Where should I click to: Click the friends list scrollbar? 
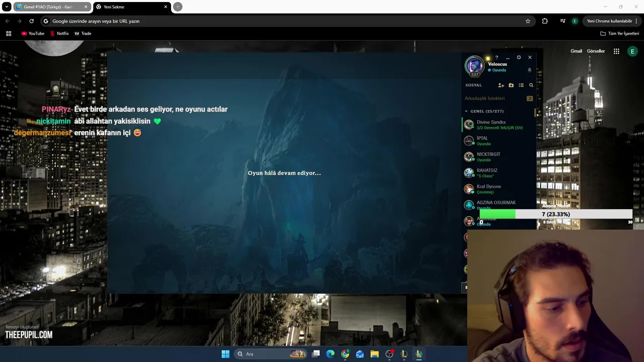click(x=535, y=112)
